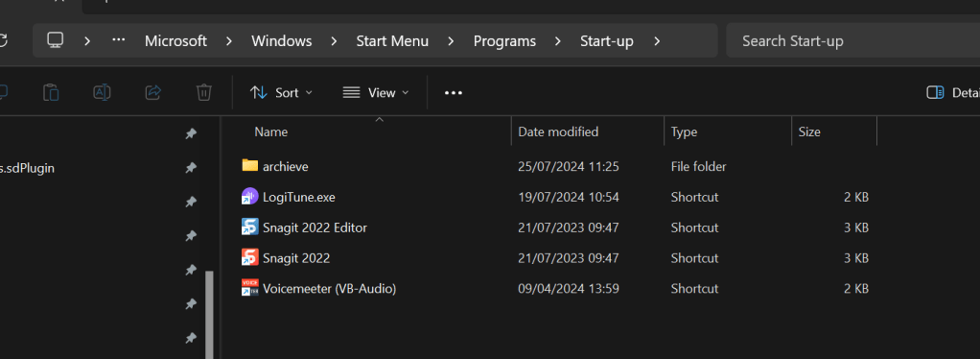Click the LogiTune.exe file name
980x359 pixels.
click(x=299, y=197)
